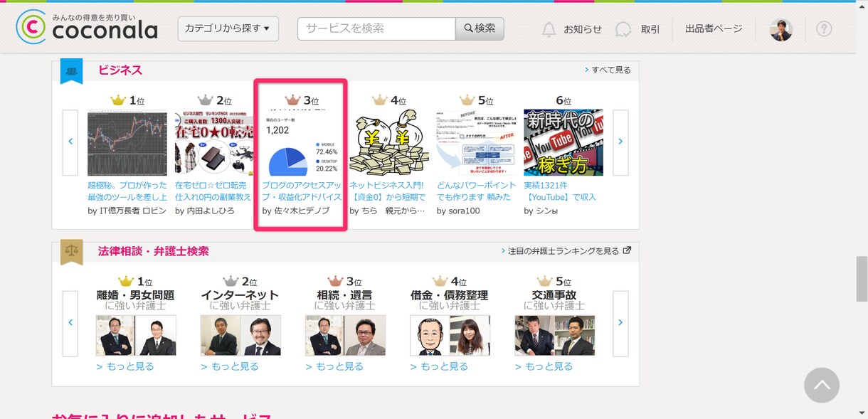Go to 出品者ページ
Viewport: 868px width, 419px height.
tap(714, 28)
